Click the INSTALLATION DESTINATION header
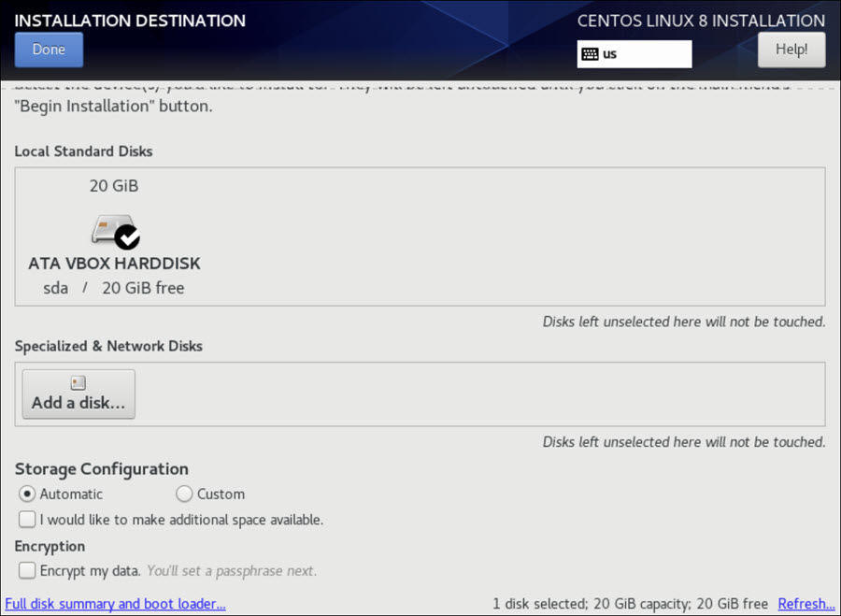This screenshot has width=841, height=616. point(130,20)
